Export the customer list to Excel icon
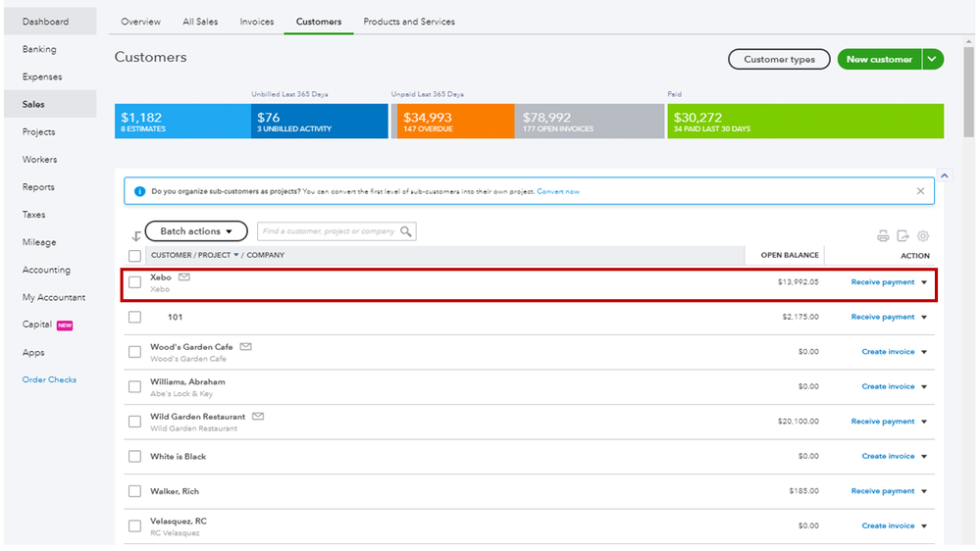Image resolution: width=980 pixels, height=551 pixels. [903, 236]
